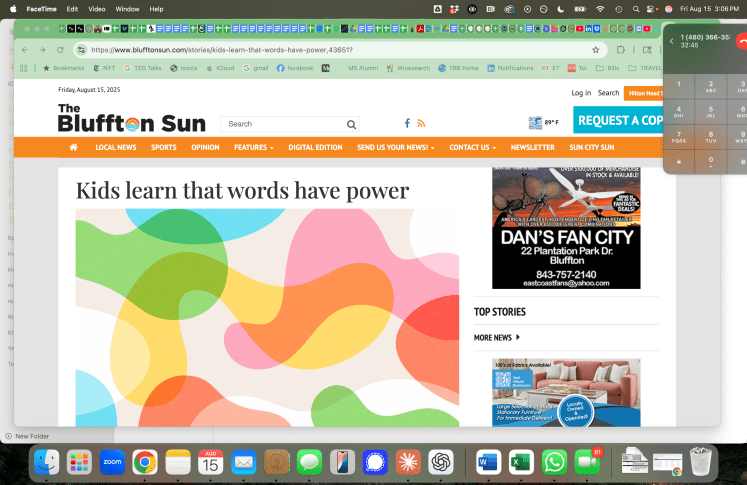Reload the page in the browser
747x485 pixels.
(60, 49)
